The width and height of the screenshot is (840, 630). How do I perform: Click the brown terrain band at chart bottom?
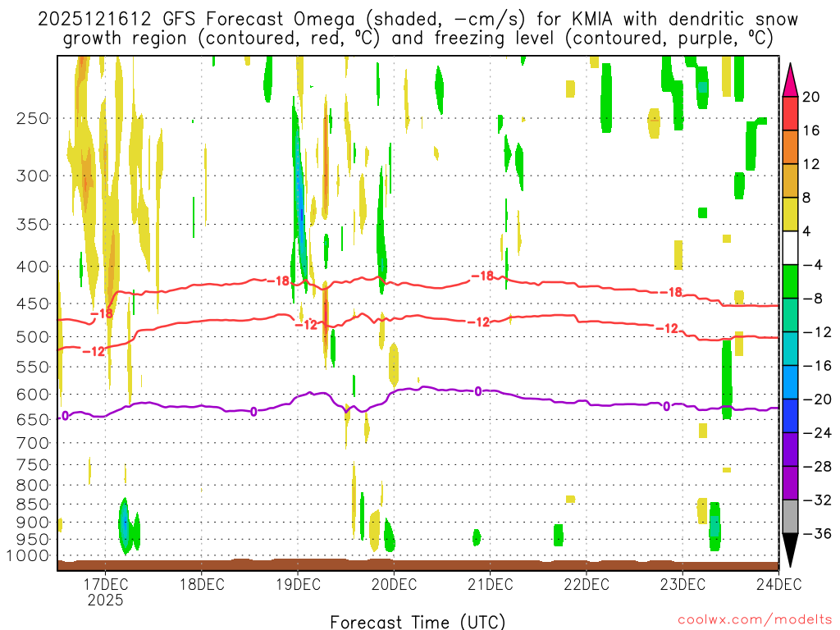(418, 565)
